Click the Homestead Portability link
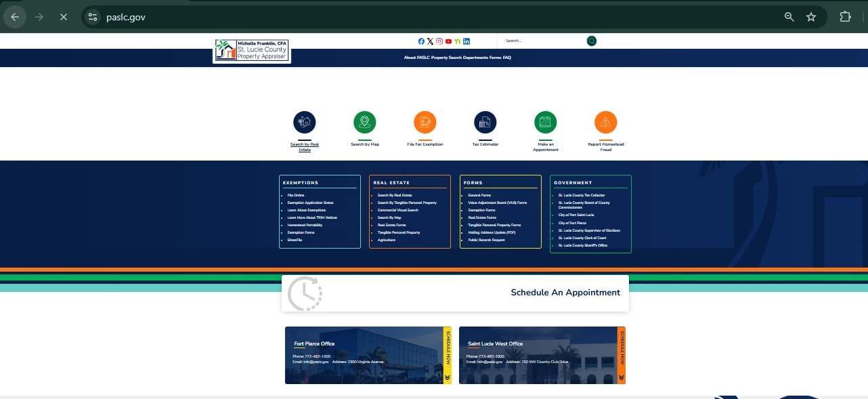 (305, 225)
